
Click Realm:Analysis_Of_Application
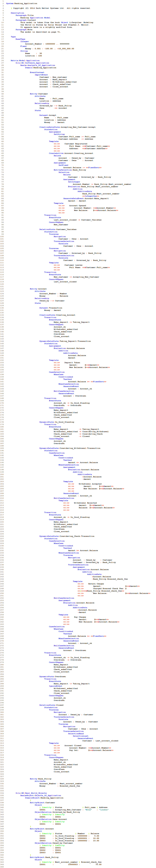pyautogui.click(x=38, y=65)
